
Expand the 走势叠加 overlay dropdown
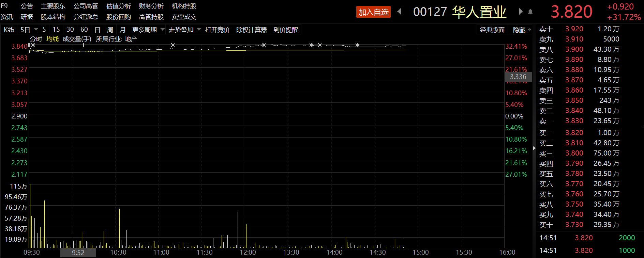[x=199, y=30]
